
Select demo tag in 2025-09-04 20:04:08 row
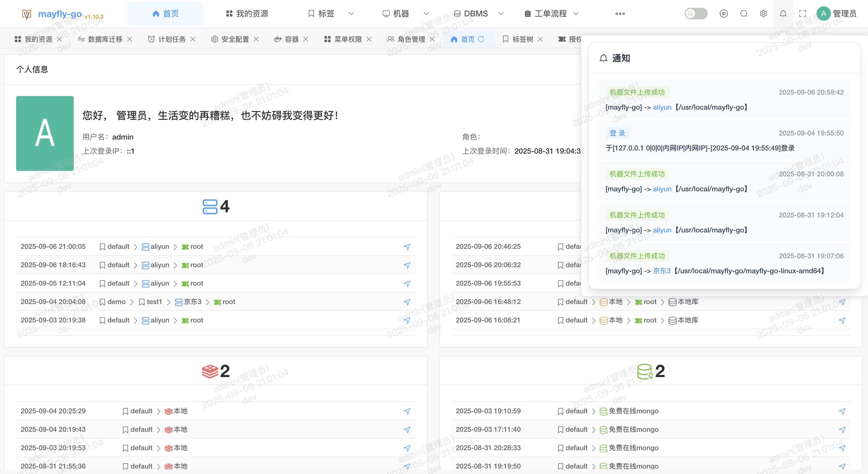pos(113,302)
